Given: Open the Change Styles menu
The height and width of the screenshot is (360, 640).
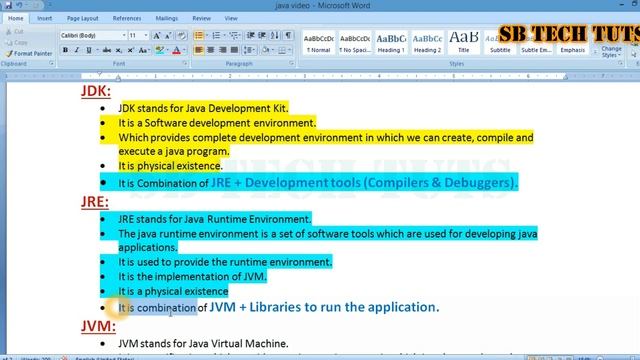Looking at the screenshot, I should [611, 51].
